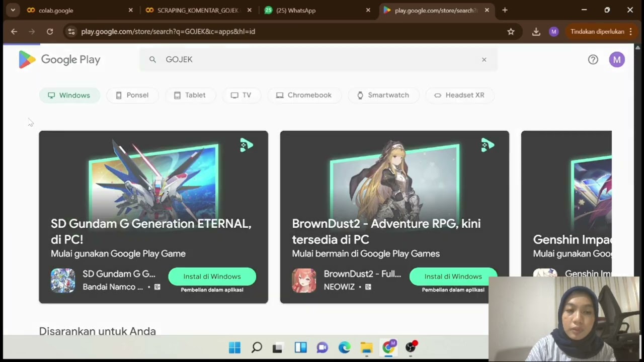Open the NEOWIZ developer name
Screen dimensions: 644x362
pos(339,287)
